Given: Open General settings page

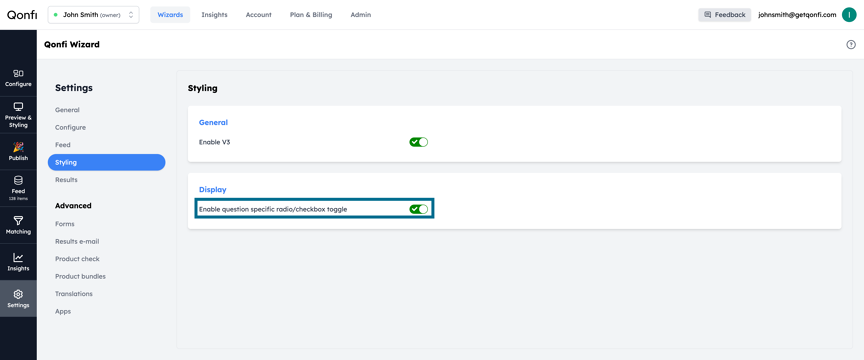Looking at the screenshot, I should pos(67,110).
